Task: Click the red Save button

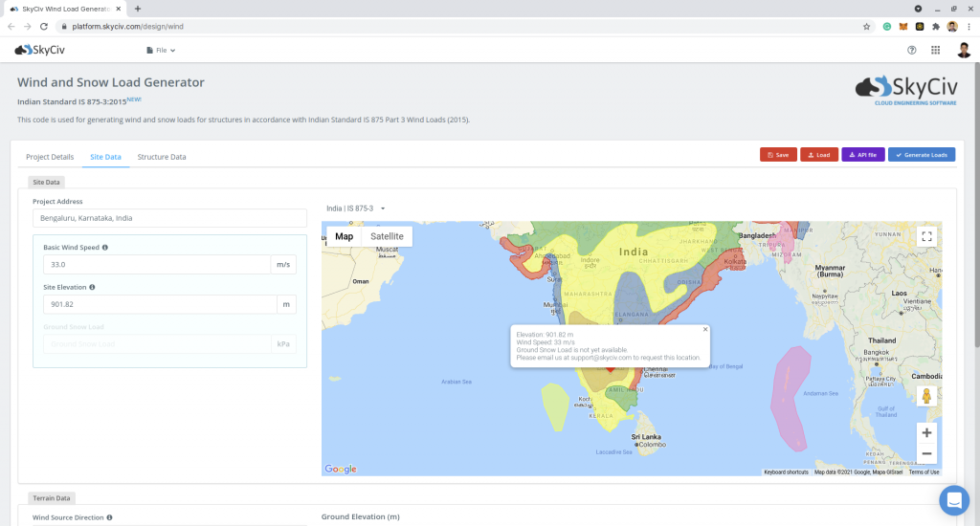Action: (778, 155)
